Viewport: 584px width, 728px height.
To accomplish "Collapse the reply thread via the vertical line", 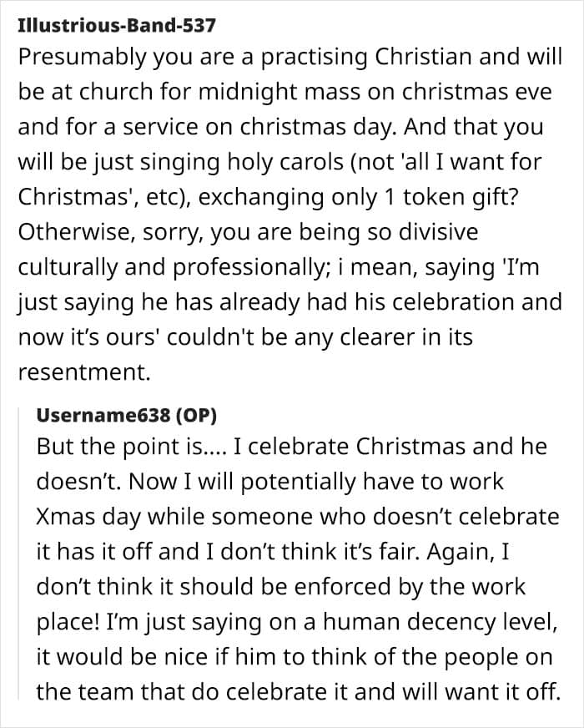I will pyautogui.click(x=19, y=554).
